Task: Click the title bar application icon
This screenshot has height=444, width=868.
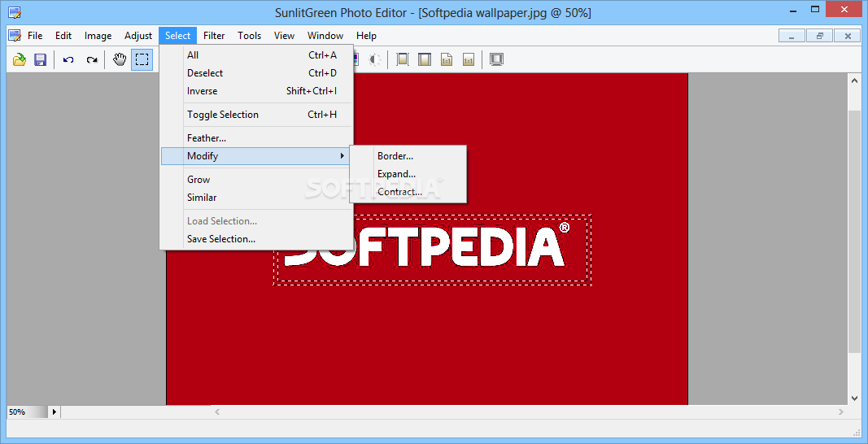Action: 15,12
